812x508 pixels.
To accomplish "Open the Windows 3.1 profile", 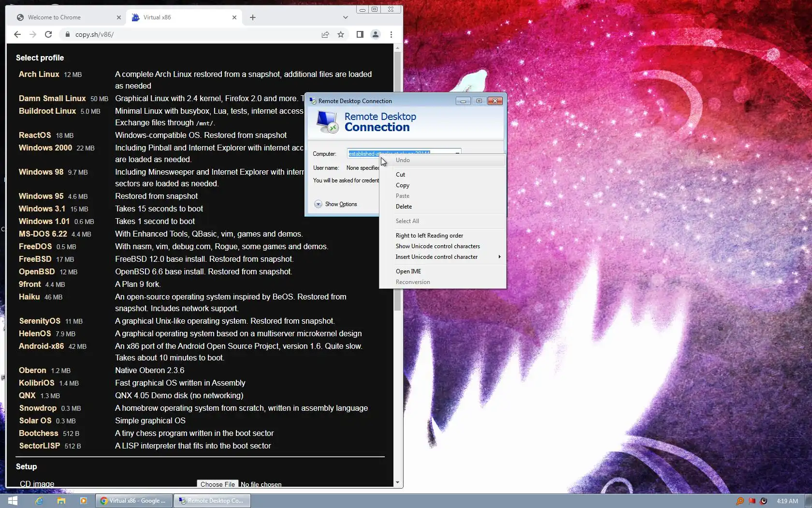I will click(x=42, y=209).
